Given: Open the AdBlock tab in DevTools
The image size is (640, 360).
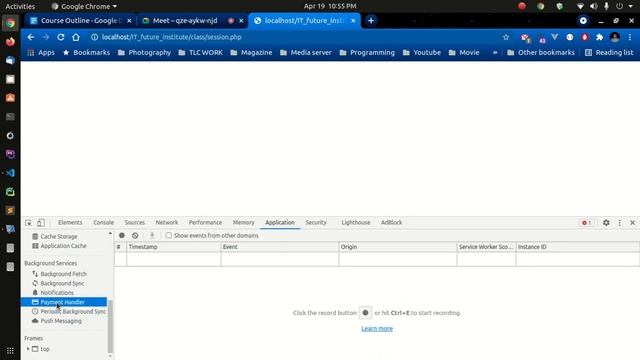Looking at the screenshot, I should pos(391,222).
